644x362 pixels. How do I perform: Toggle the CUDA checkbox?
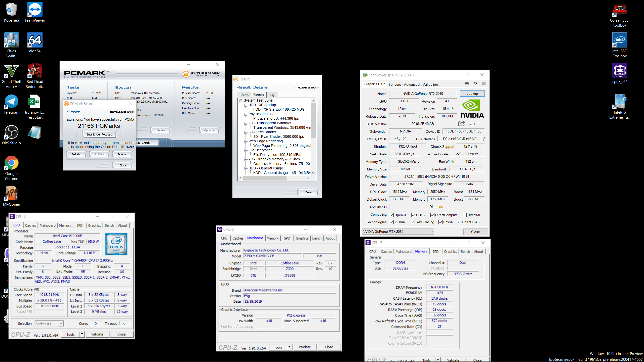[413, 215]
